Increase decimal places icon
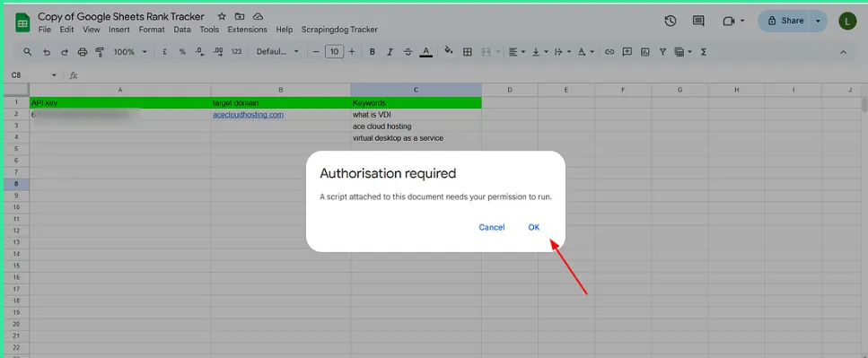The width and height of the screenshot is (868, 358). pyautogui.click(x=218, y=52)
